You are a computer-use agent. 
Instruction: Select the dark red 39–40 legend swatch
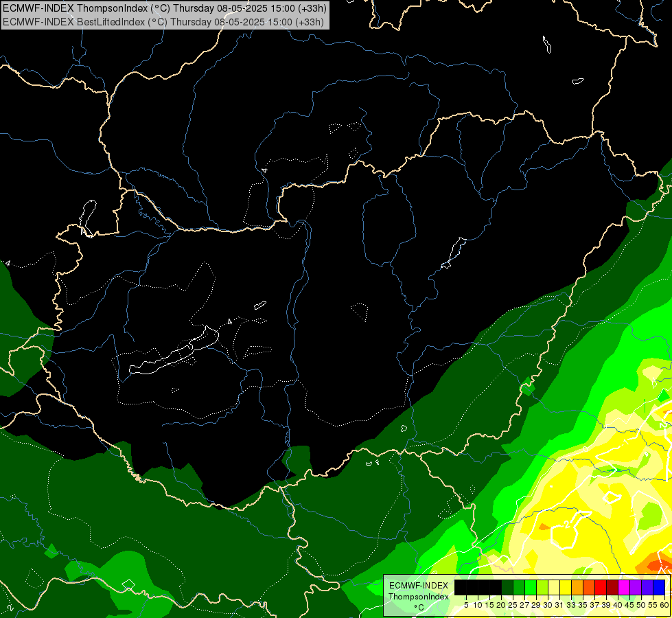tap(612, 587)
